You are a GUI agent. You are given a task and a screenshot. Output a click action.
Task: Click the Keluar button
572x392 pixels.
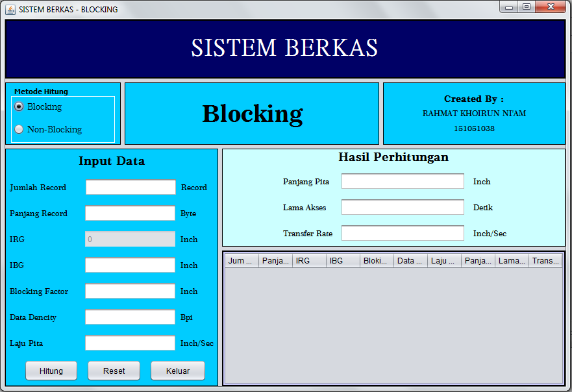coord(178,371)
